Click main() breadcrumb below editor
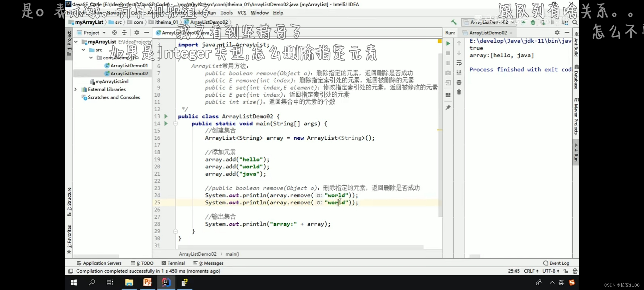644x290 pixels. pos(232,254)
